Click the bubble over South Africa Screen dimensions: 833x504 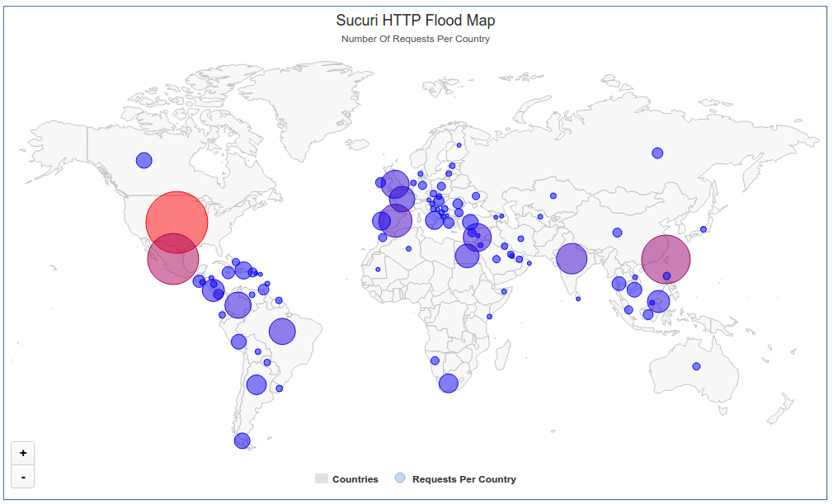449,383
